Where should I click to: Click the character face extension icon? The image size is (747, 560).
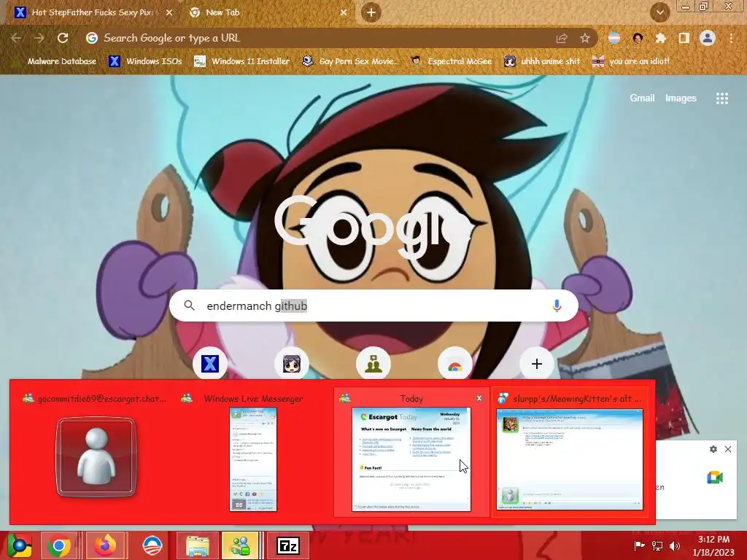pos(638,38)
